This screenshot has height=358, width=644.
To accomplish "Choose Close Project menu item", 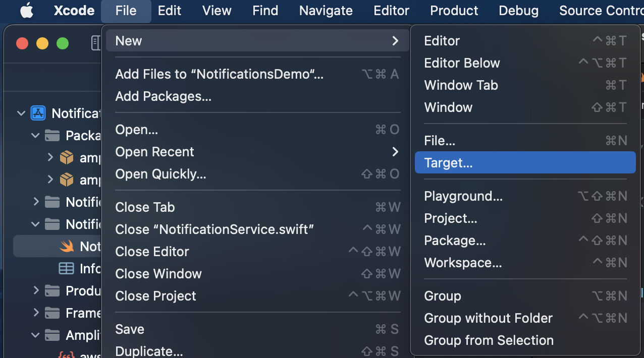I will pyautogui.click(x=257, y=296).
